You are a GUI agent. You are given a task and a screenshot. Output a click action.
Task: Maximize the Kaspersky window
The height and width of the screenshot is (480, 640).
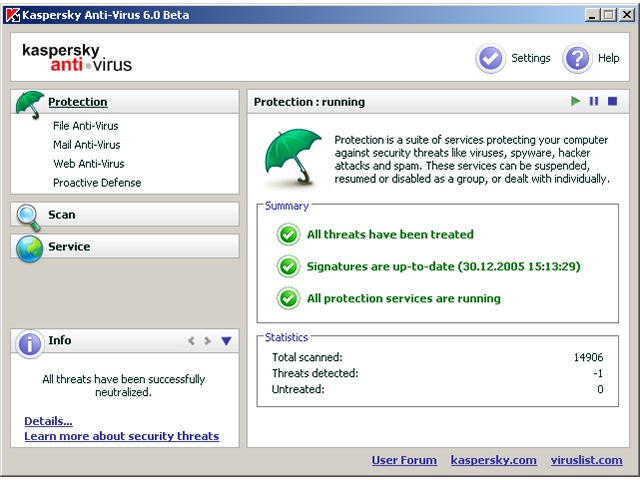coord(609,15)
